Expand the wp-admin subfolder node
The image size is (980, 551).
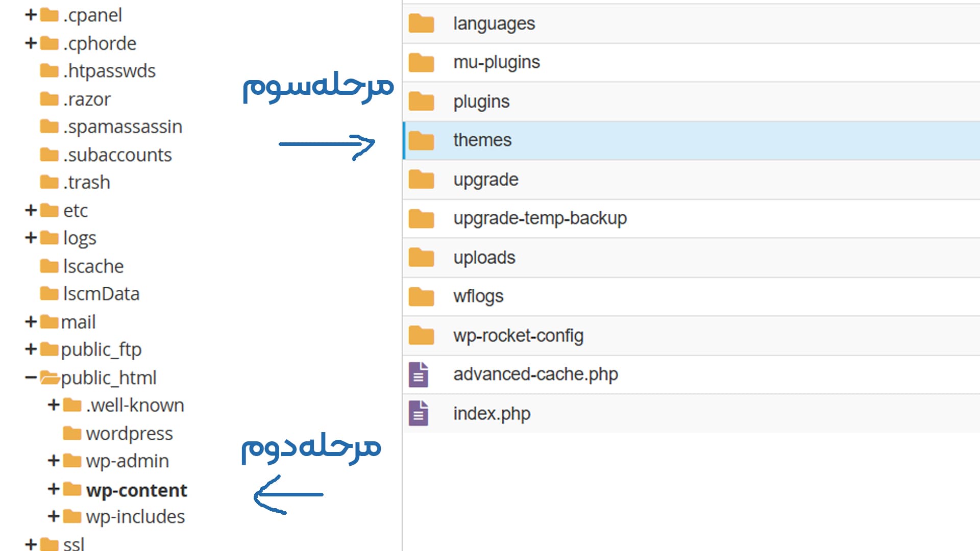pyautogui.click(x=54, y=461)
